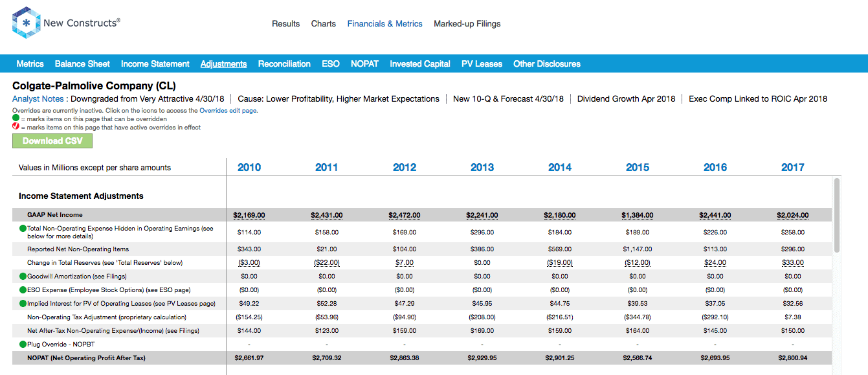
Task: Switch to the Reconciliation tab
Action: [x=284, y=63]
